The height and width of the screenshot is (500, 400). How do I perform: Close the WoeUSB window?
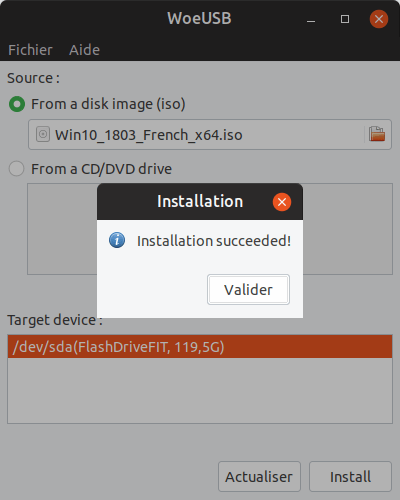pos(379,19)
